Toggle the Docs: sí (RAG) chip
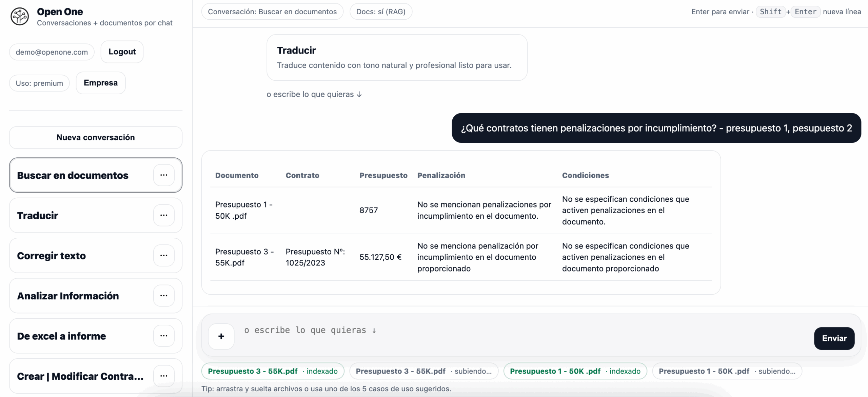 tap(381, 12)
